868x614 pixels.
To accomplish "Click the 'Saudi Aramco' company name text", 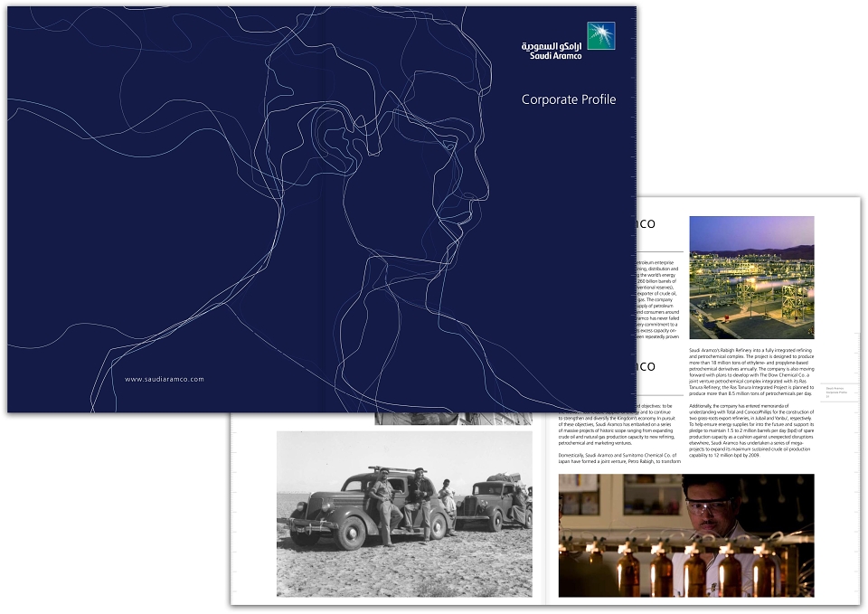I will (x=555, y=55).
